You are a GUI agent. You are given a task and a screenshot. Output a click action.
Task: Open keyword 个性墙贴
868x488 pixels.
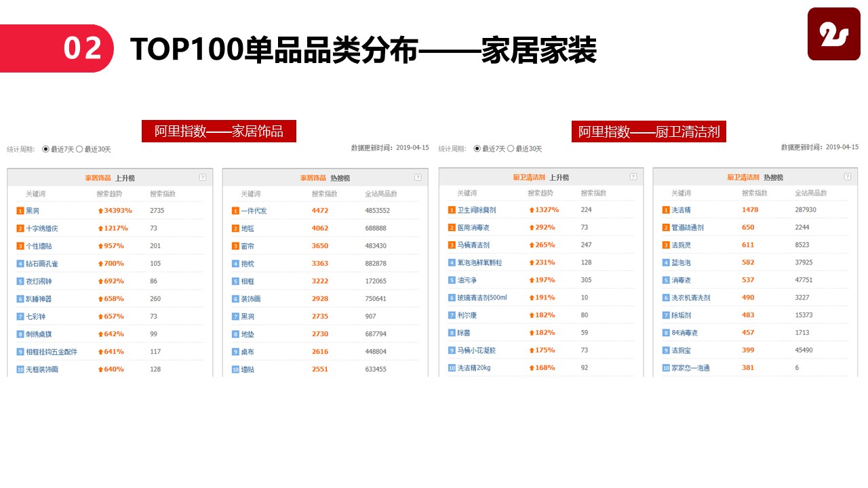[x=39, y=246]
